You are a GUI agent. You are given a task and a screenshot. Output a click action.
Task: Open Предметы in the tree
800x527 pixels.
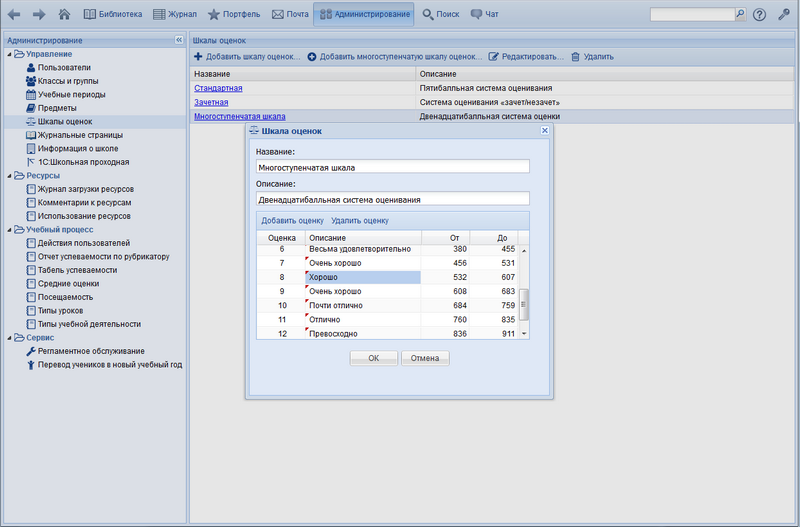pyautogui.click(x=57, y=108)
